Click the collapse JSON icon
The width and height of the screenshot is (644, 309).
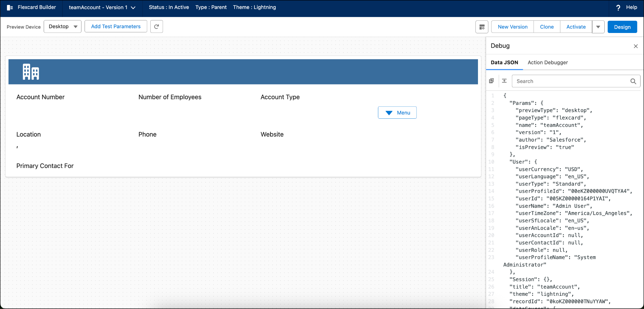coord(504,81)
